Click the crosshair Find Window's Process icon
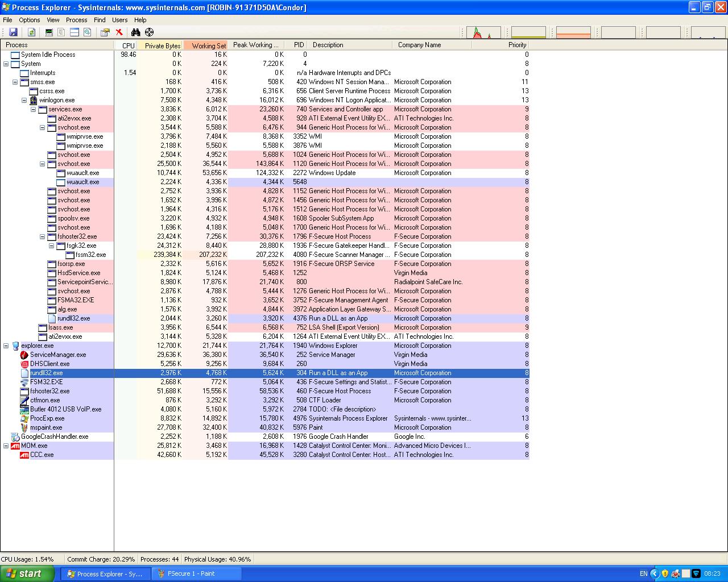 (x=149, y=32)
